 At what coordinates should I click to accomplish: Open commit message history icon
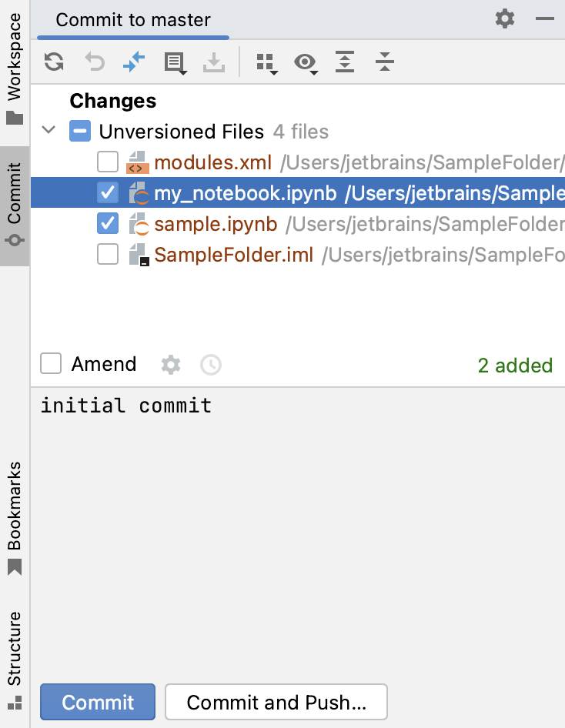click(175, 62)
